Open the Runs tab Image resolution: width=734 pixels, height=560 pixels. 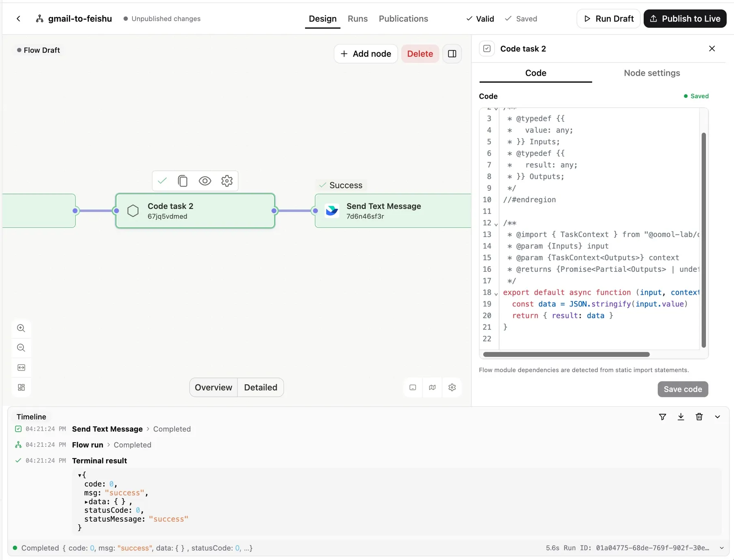(358, 19)
